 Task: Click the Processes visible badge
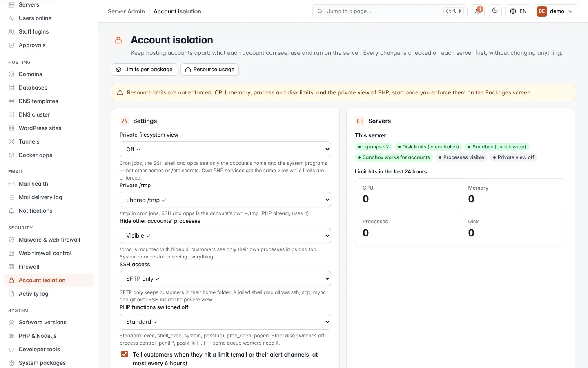[461, 157]
